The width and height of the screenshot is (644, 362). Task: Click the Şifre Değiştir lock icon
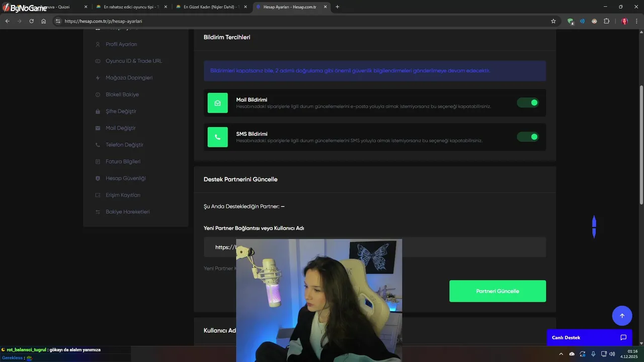[x=98, y=111]
